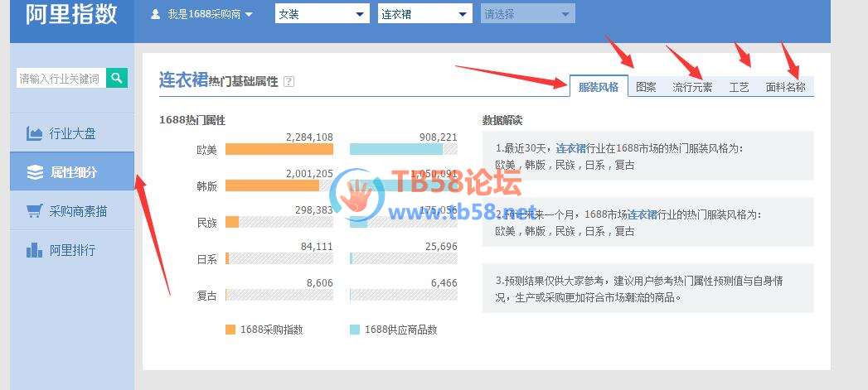Click into the 请输入行业关键词 search field
This screenshot has height=390, width=868.
pyautogui.click(x=61, y=79)
